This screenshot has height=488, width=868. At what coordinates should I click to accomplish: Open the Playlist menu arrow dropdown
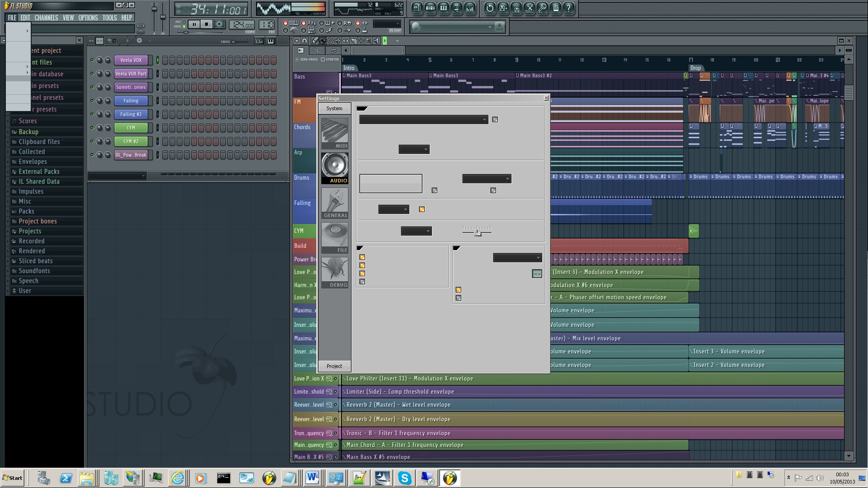click(297, 41)
